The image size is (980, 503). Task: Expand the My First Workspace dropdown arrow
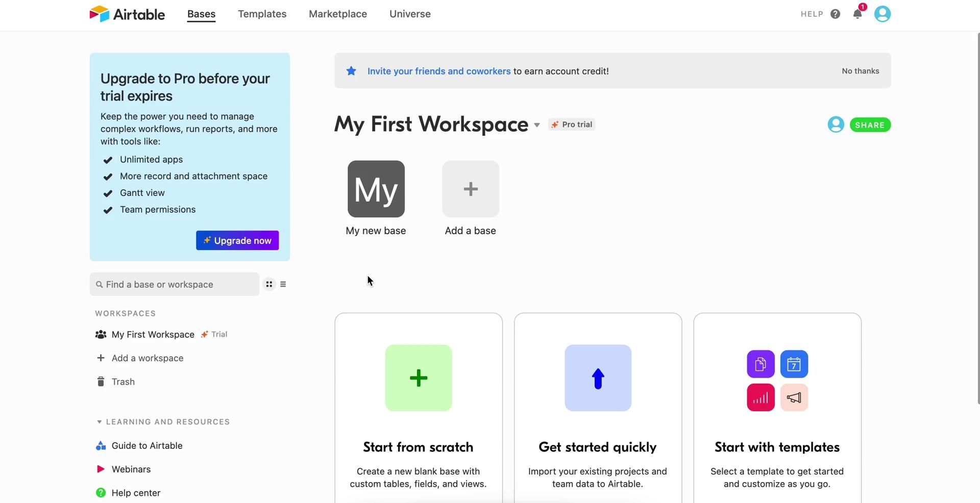click(537, 125)
